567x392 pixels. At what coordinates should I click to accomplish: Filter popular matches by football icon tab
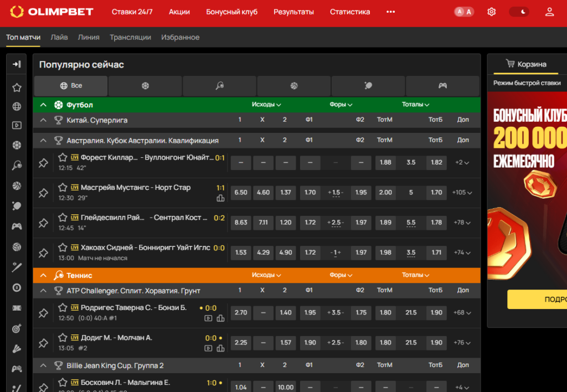coord(145,86)
